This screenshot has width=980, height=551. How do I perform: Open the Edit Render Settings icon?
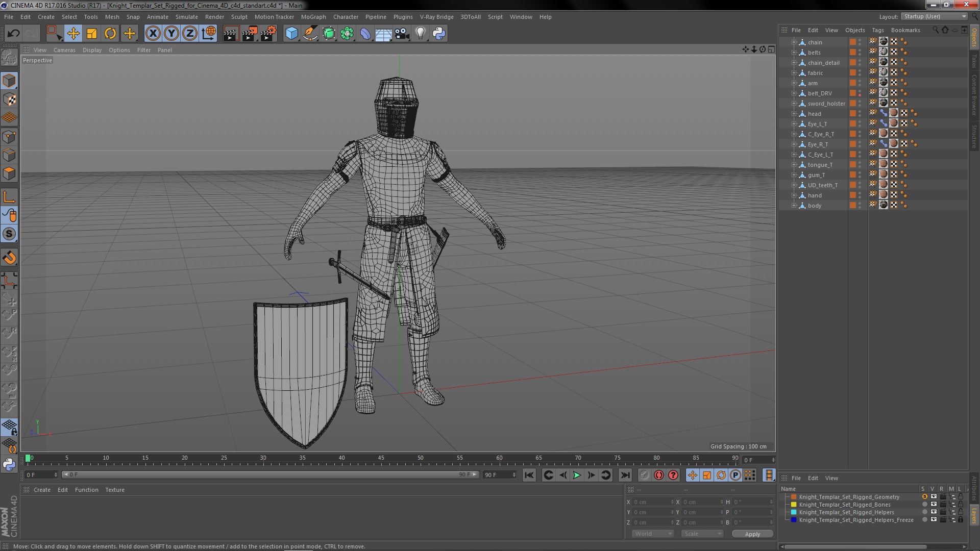268,34
